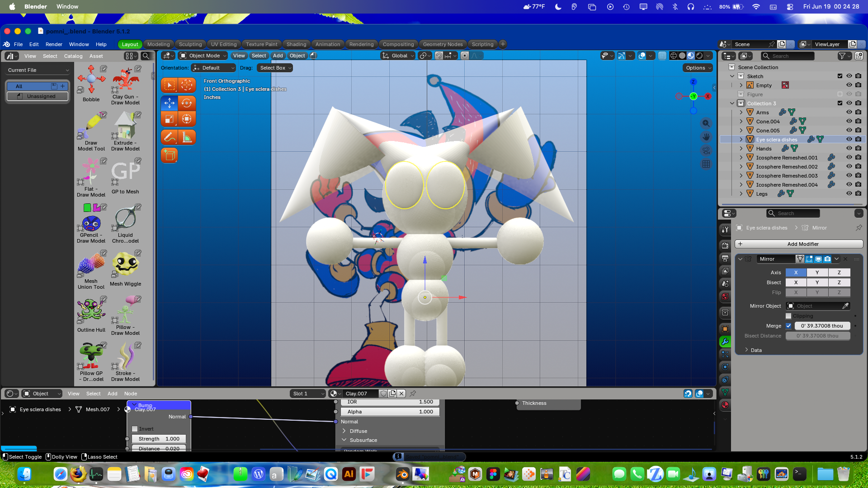The image size is (868, 488).
Task: Enable Mirror Axis Y toggle
Action: 817,272
